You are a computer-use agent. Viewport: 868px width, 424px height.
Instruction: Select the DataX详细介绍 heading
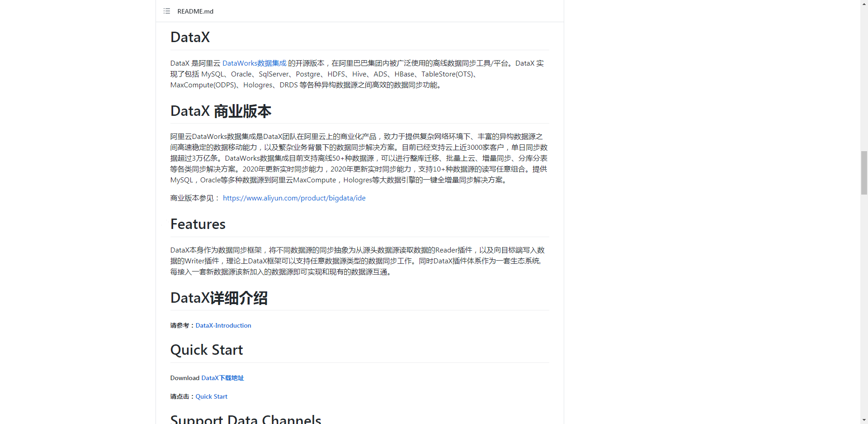coord(219,298)
